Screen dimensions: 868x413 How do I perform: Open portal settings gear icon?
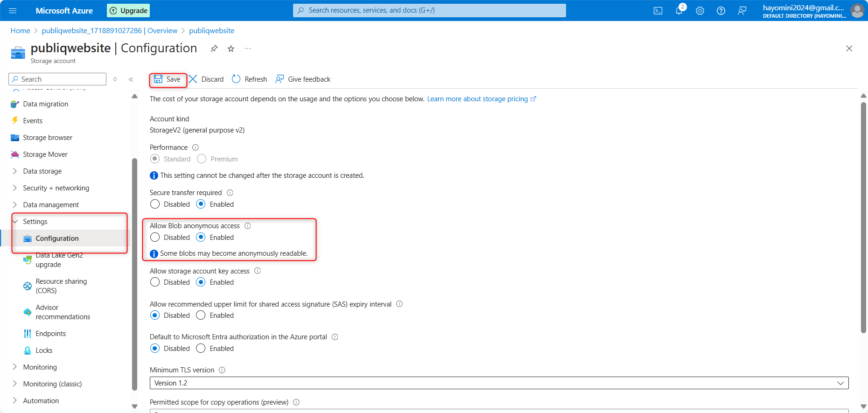click(x=700, y=11)
